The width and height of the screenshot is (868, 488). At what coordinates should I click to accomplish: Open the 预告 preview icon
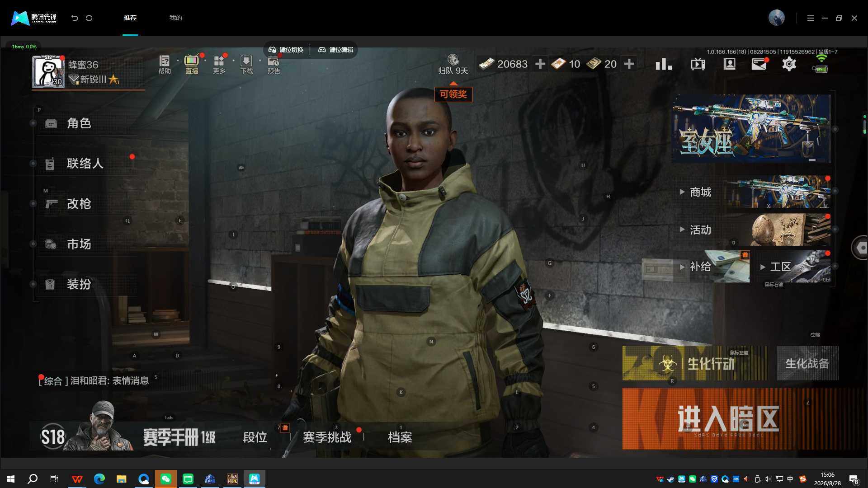[x=274, y=65]
